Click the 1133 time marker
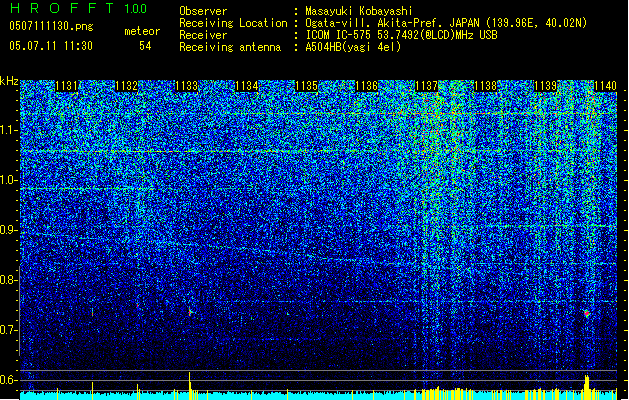This screenshot has width=629, height=400. (187, 86)
